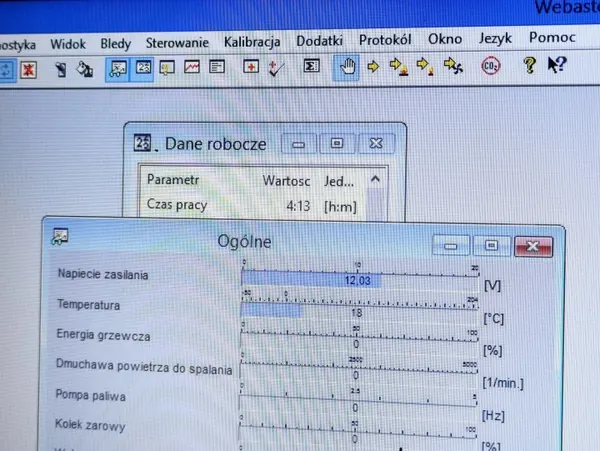
Task: Click the plain yellow arrow icon
Action: click(x=373, y=67)
